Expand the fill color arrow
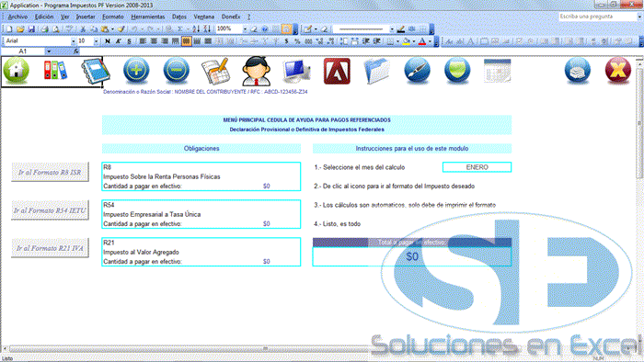644x362 pixels. (413, 41)
